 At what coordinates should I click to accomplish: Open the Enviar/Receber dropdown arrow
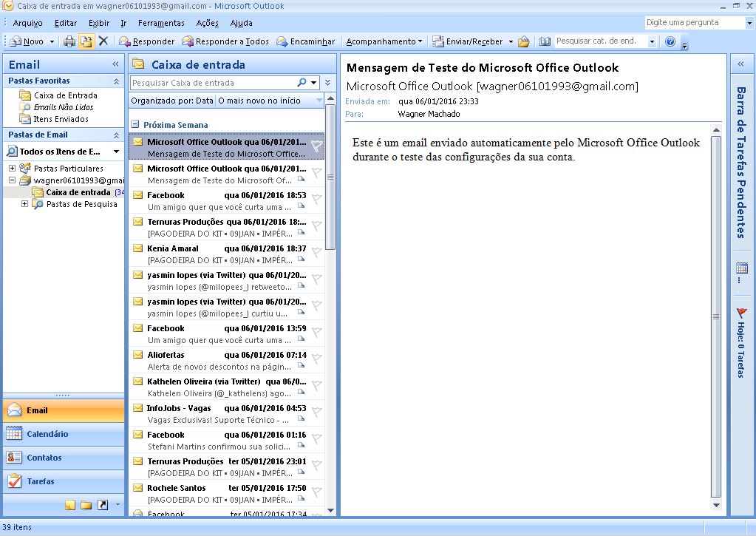[511, 41]
